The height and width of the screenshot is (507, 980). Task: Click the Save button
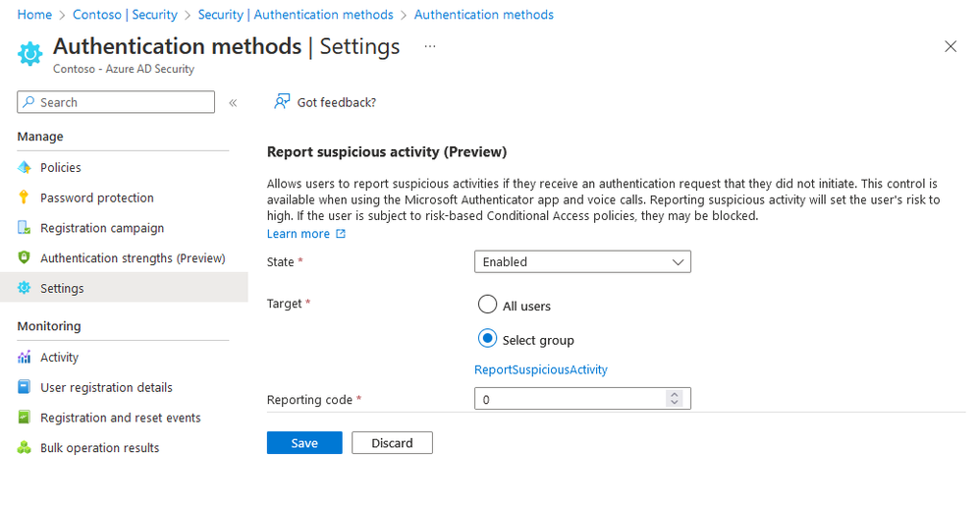coord(304,443)
